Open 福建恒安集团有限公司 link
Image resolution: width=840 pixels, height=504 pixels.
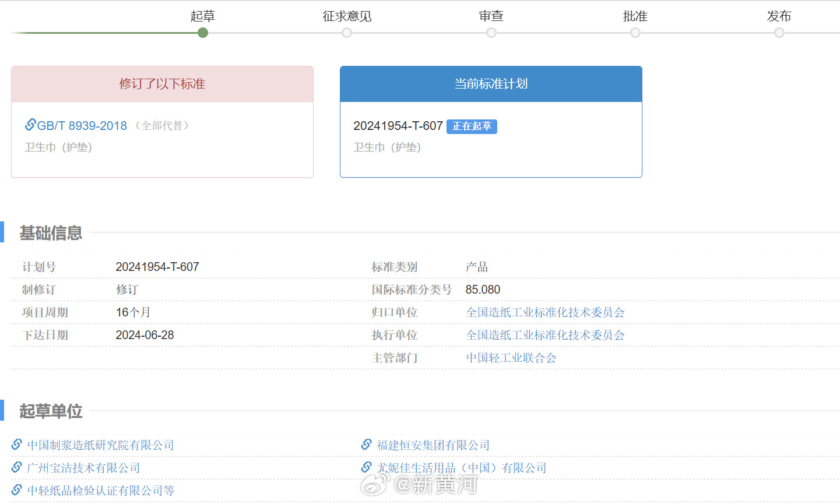coord(433,445)
